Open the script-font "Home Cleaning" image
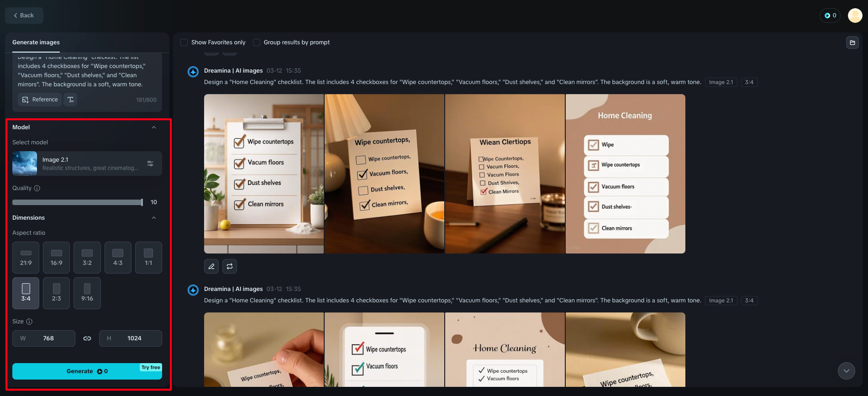The width and height of the screenshot is (868, 396). 505,349
